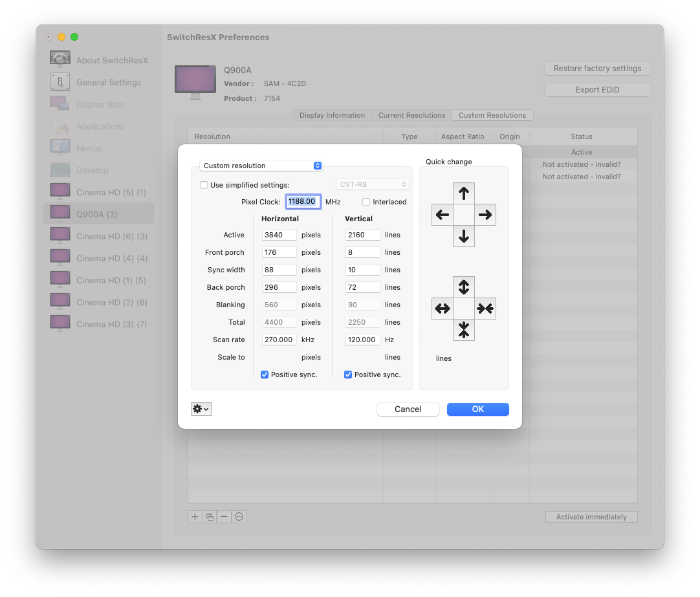Click horizontal Front porch field
This screenshot has width=700, height=597.
(x=279, y=252)
